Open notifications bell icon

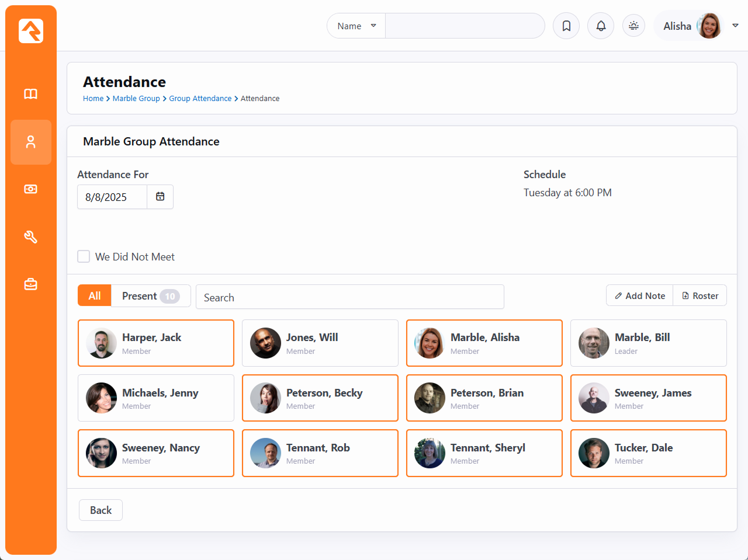(600, 26)
